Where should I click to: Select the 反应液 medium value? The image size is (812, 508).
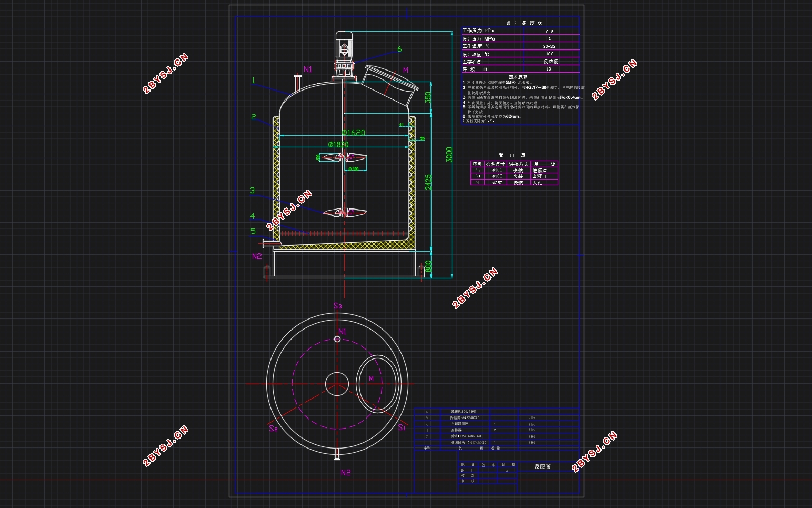[550, 62]
